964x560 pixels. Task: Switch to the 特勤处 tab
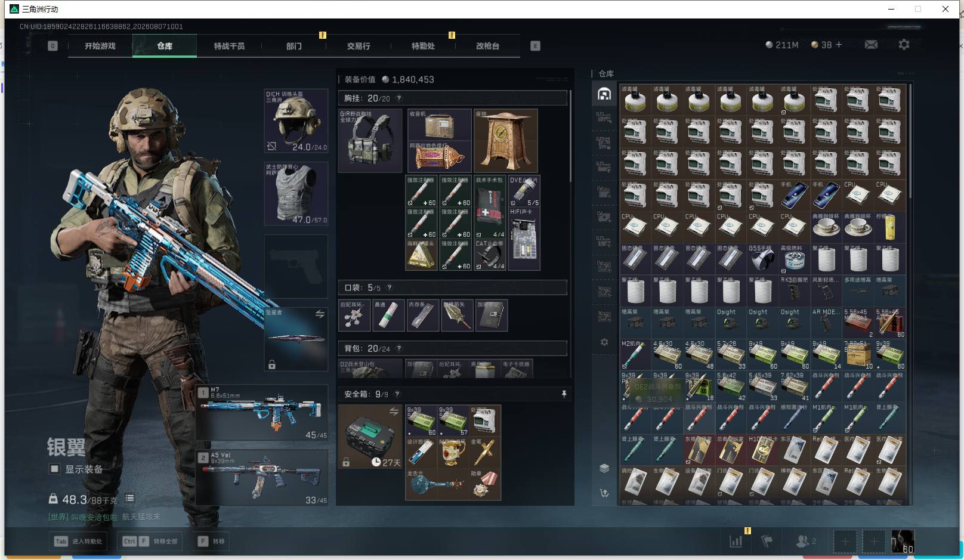coord(423,46)
